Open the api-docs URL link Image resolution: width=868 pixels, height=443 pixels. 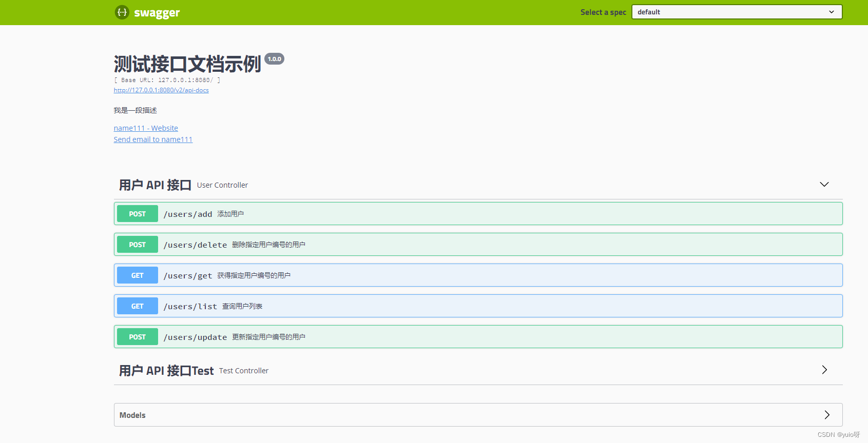coord(161,90)
